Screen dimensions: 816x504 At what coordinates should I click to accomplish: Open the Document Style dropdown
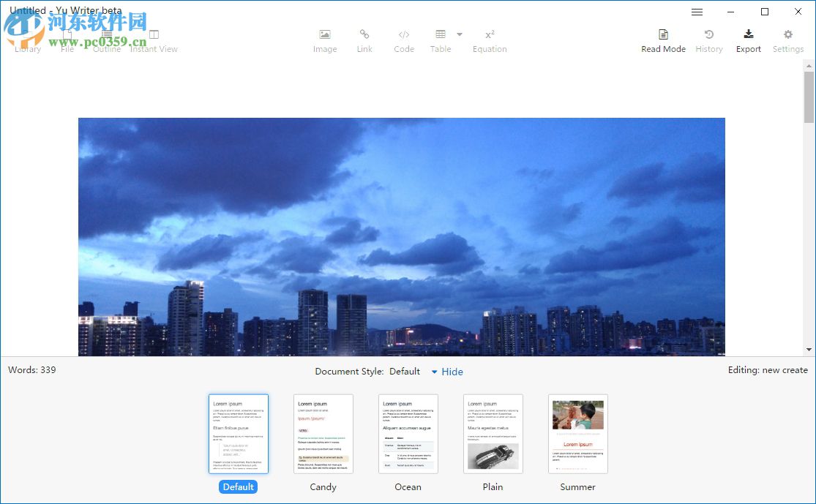(x=405, y=372)
